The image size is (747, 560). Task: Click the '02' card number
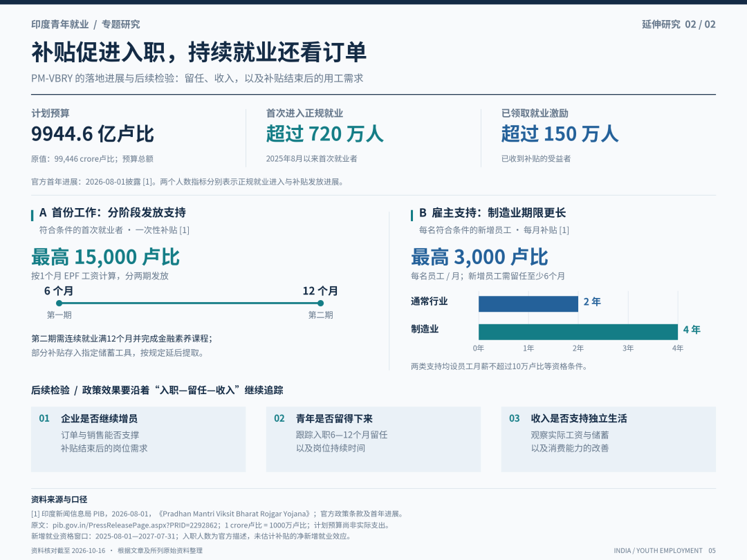pyautogui.click(x=279, y=418)
